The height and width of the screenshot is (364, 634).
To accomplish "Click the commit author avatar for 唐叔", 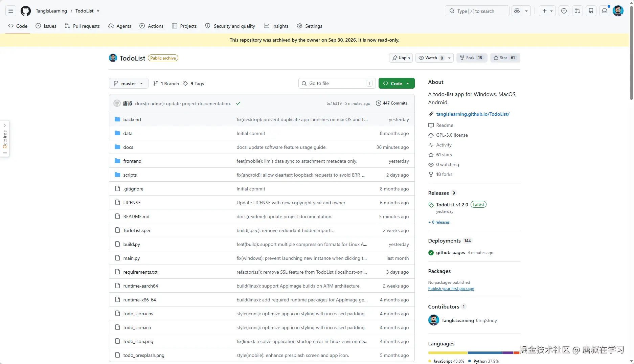I will (x=117, y=104).
